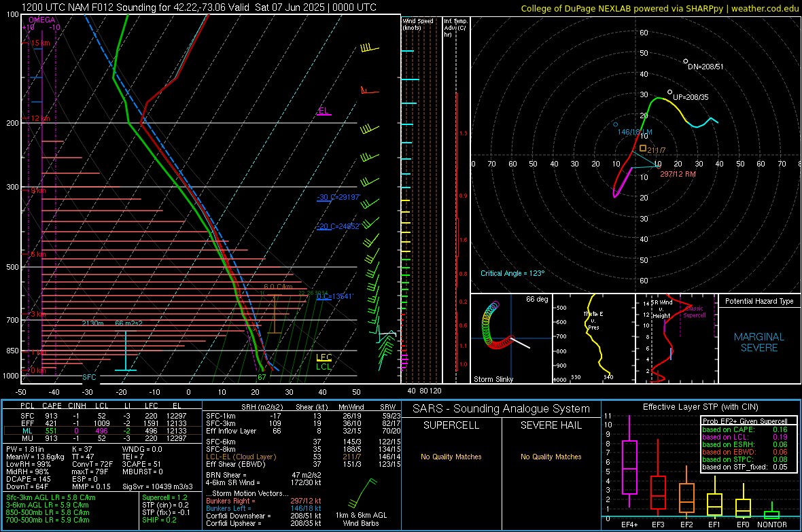Click the green 67 surface dewpoint value
Screen dimensions: 802x532
[262, 377]
